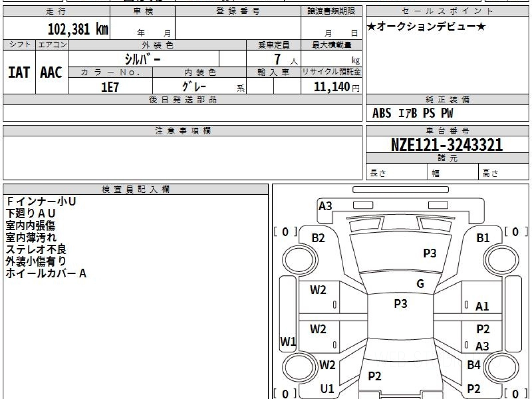Click the Fインナー小U inspector note
Viewport: 532px width, 399px height.
point(41,202)
